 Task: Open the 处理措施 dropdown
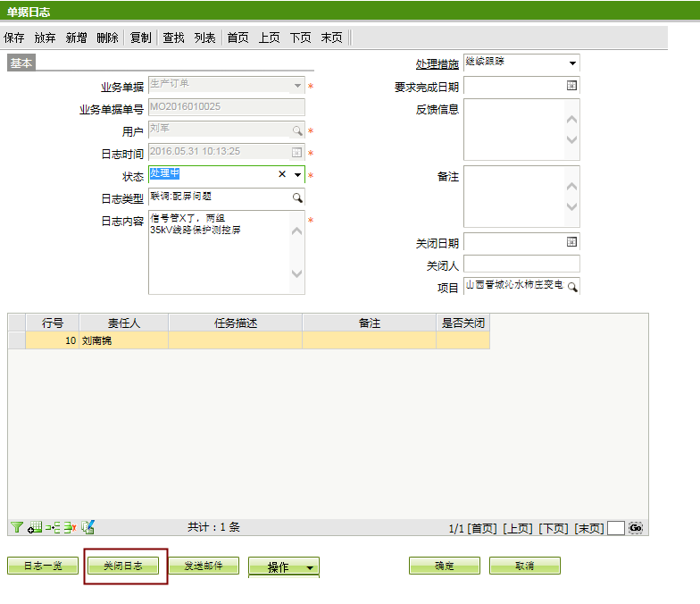point(572,63)
